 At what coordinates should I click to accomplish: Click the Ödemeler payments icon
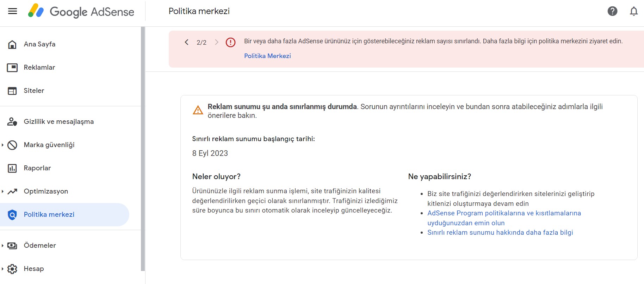[x=12, y=246]
